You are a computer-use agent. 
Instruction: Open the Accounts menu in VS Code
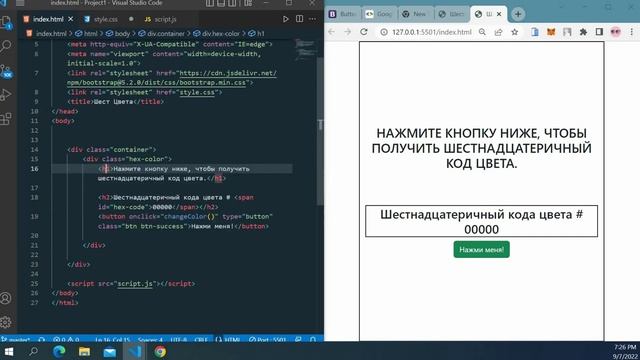[x=6, y=298]
